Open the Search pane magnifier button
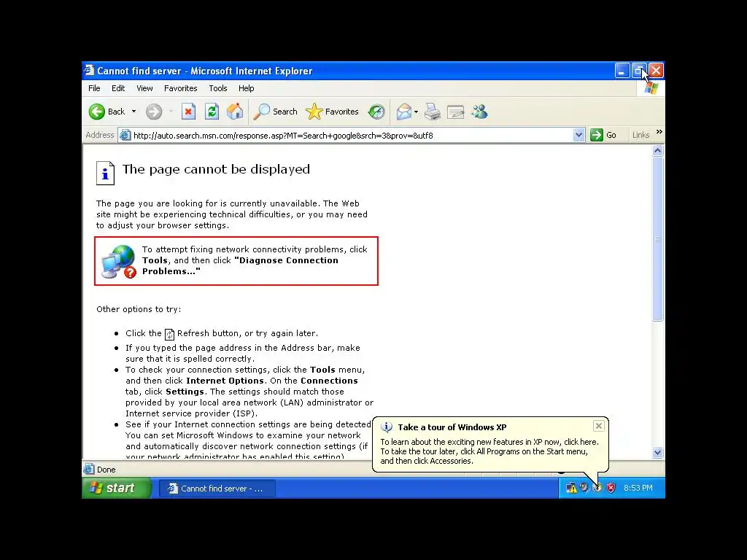 pos(275,112)
